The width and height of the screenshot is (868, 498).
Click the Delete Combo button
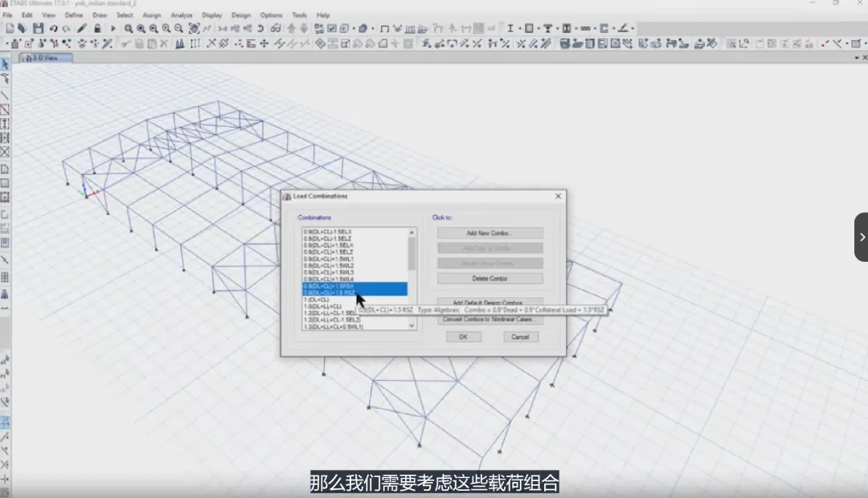490,279
